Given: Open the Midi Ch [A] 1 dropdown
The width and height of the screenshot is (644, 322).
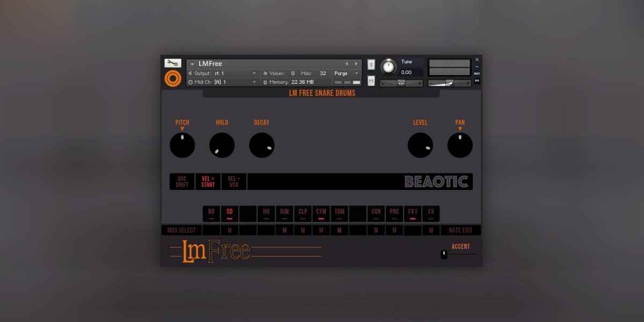Looking at the screenshot, I should [223, 82].
